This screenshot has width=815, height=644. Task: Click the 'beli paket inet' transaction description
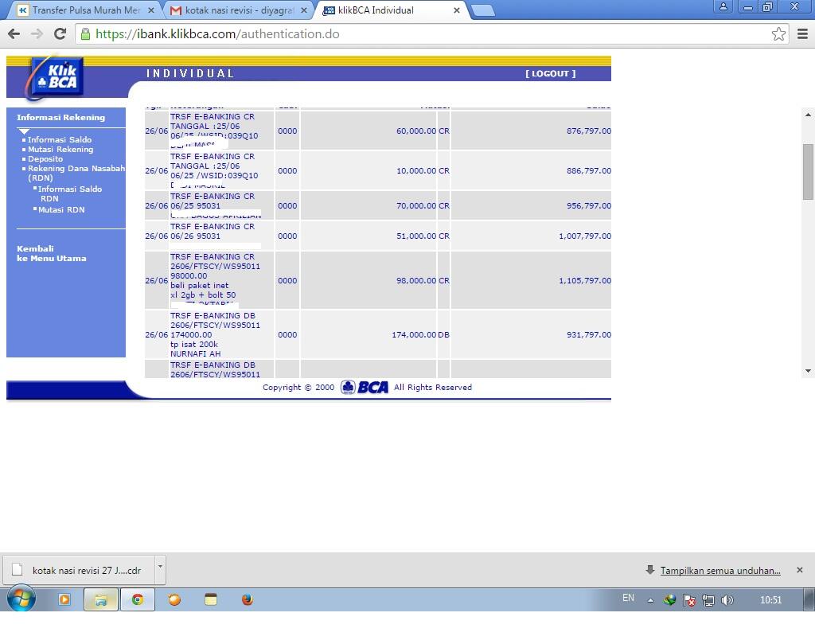pos(200,285)
